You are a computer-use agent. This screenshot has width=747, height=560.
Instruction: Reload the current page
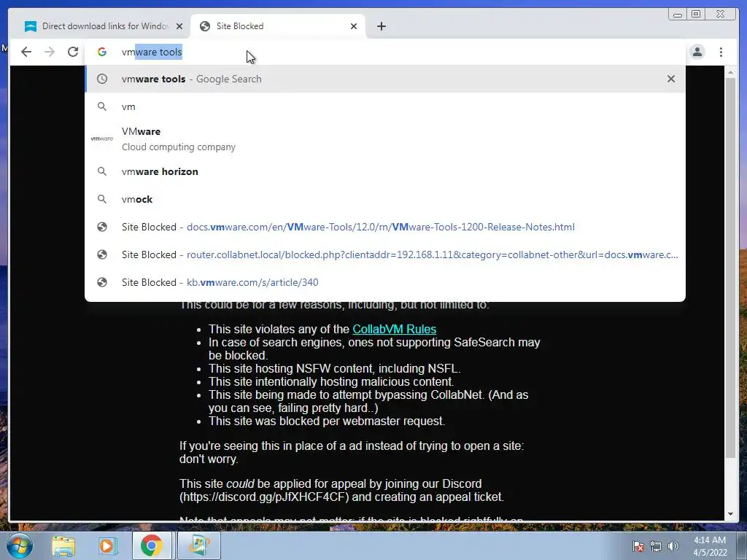(73, 52)
